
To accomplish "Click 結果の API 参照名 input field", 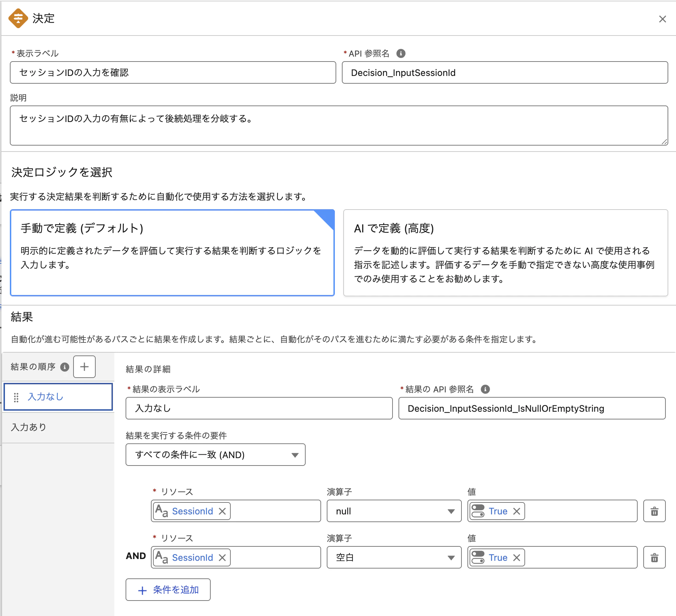I will click(532, 409).
